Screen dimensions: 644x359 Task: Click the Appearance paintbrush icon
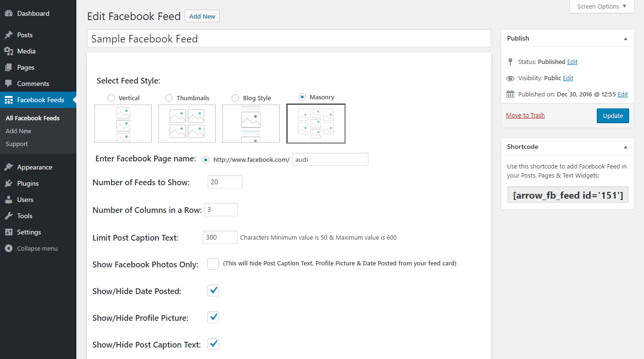(x=9, y=167)
